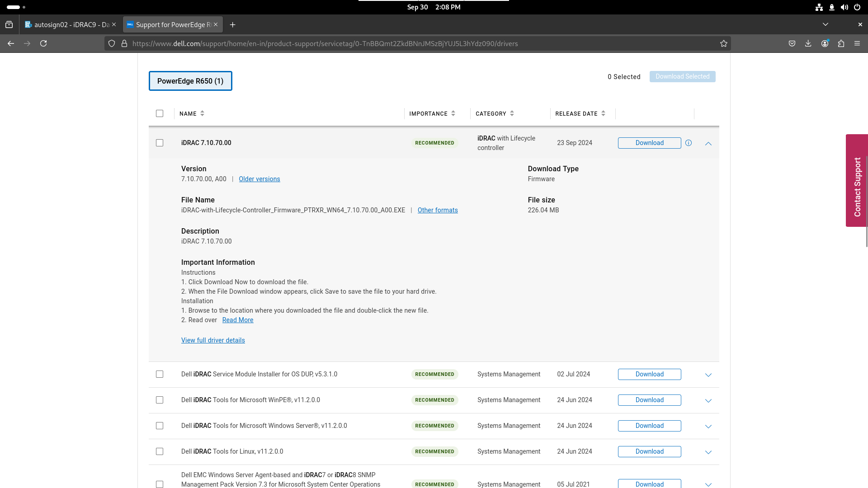Expand iDRAC Tools for WinPE details
Viewport: 868px width, 488px height.
coord(708,400)
